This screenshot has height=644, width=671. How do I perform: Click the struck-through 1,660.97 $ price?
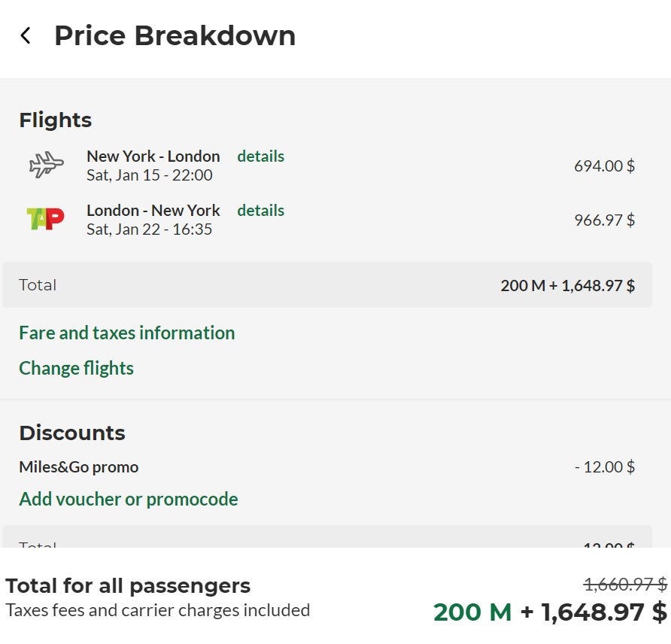[x=625, y=584]
